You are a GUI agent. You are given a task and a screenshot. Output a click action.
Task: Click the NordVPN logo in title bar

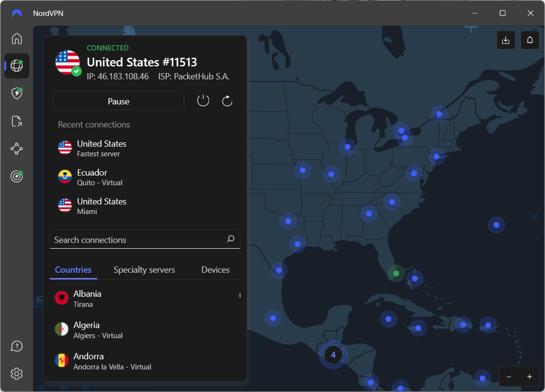[17, 13]
